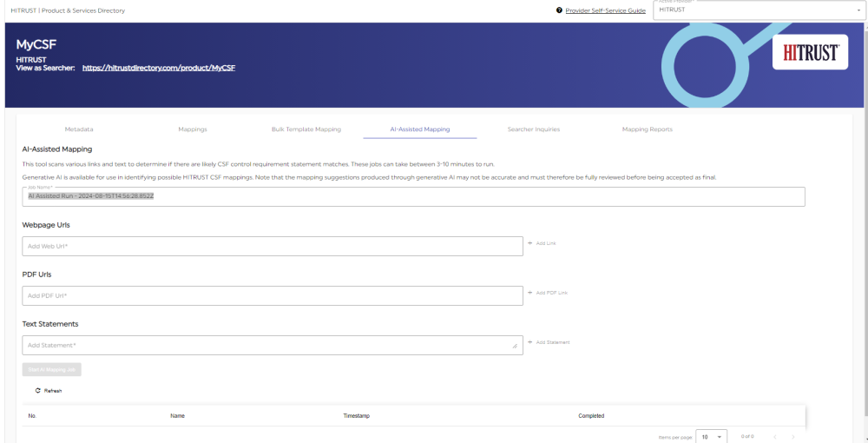Open the hitrustdirectory.com/product/MyCSF link

159,68
